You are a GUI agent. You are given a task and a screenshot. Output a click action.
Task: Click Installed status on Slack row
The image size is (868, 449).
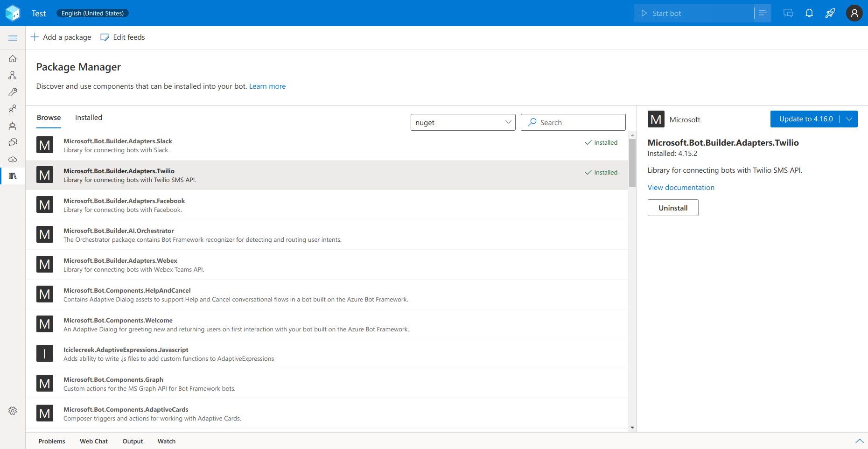[x=601, y=143]
